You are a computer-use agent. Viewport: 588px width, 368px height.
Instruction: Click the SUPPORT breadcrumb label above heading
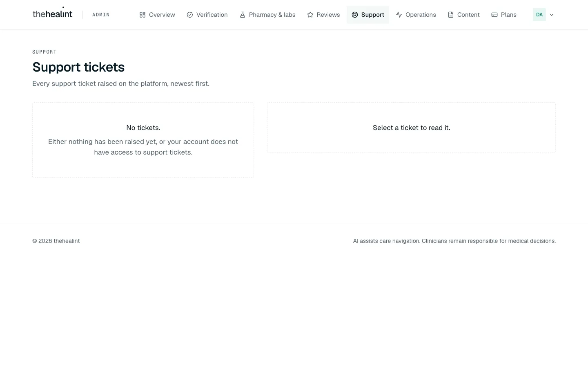(45, 52)
